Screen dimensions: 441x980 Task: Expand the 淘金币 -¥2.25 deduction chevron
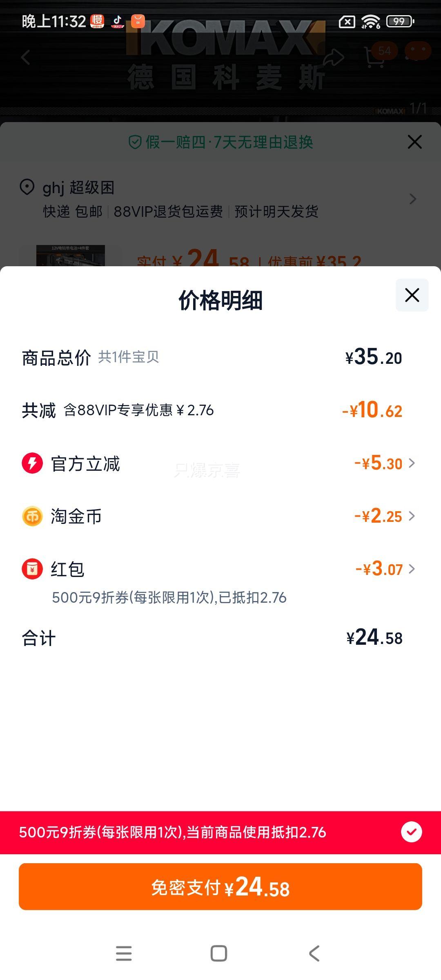click(412, 516)
